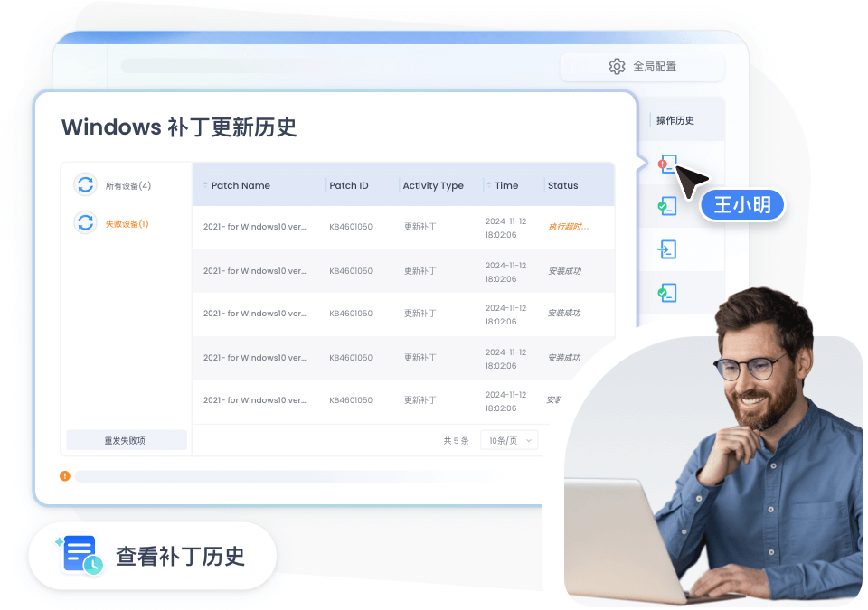Select the 失败设备(1) device filter
This screenshot has height=610, width=868.
127,223
